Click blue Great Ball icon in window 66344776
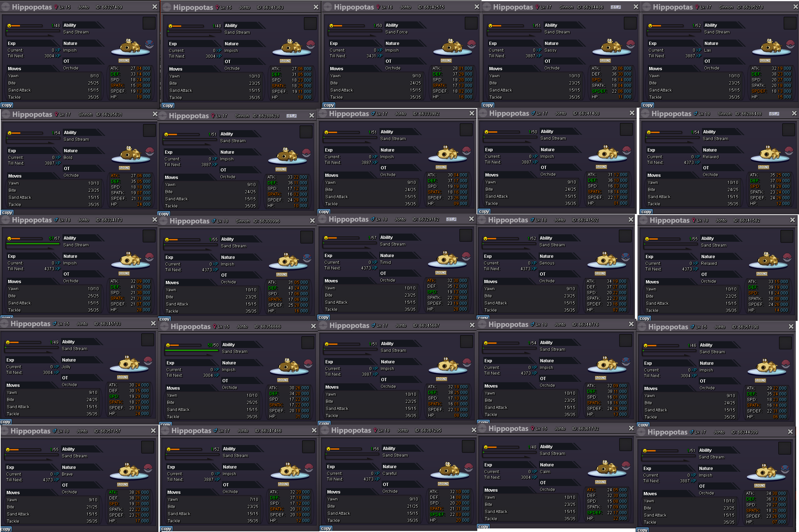This screenshot has height=532, width=799. tap(626, 361)
